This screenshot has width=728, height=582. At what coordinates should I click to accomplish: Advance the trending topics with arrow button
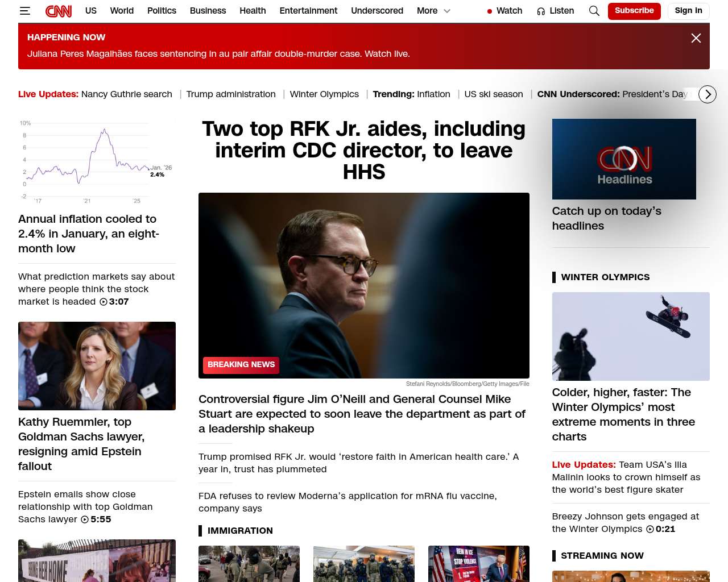coord(708,94)
